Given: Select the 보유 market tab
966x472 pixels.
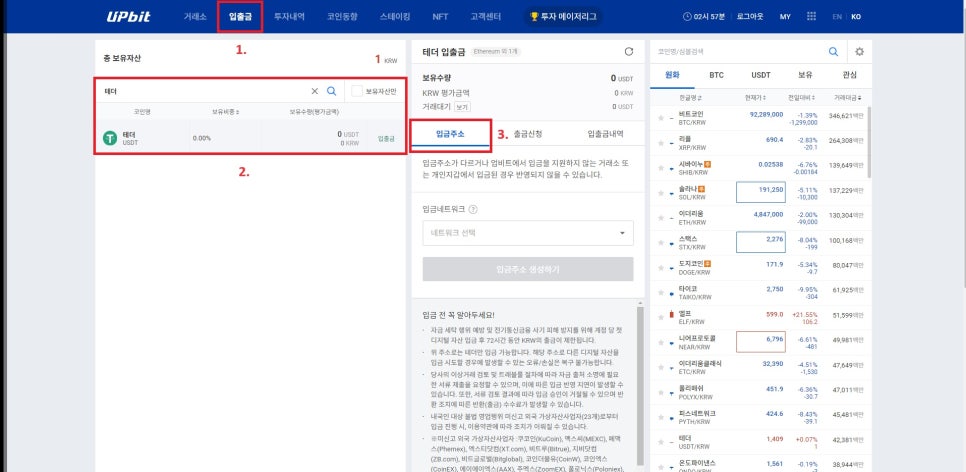Looking at the screenshot, I should pyautogui.click(x=805, y=75).
